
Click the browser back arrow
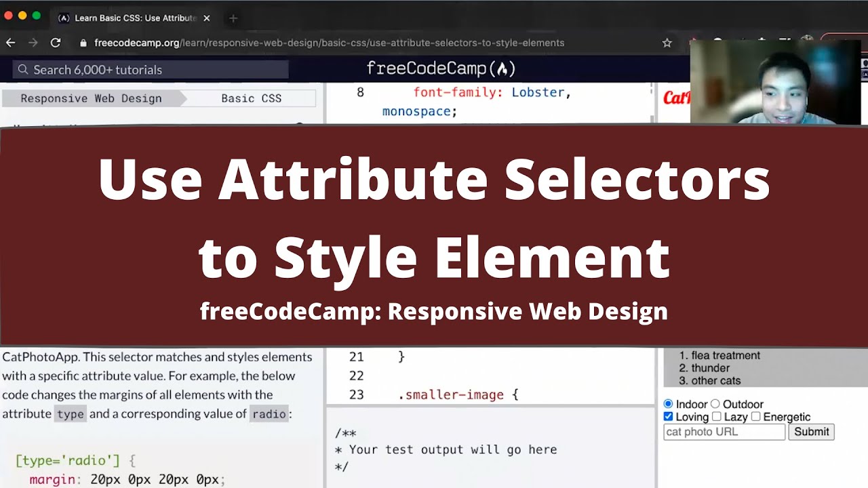point(11,43)
